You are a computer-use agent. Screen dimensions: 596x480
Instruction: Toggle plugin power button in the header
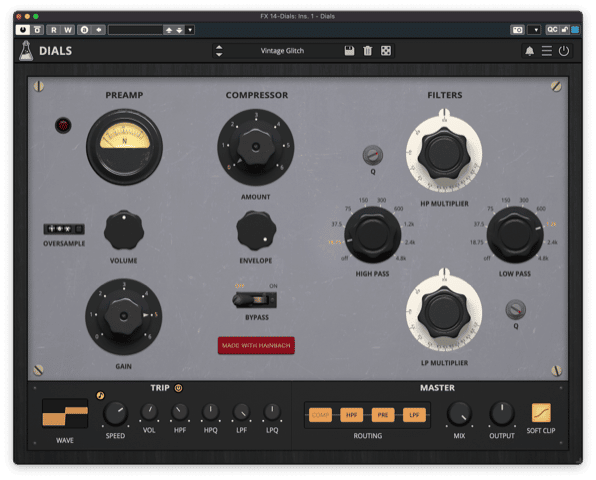click(x=564, y=51)
